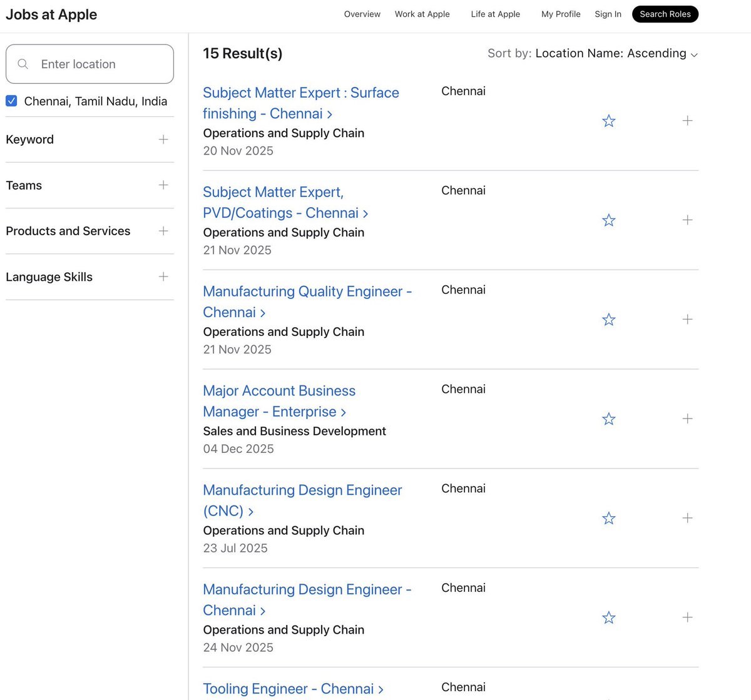The width and height of the screenshot is (751, 700).
Task: Go to Jobs at Apple home title
Action: pos(51,14)
